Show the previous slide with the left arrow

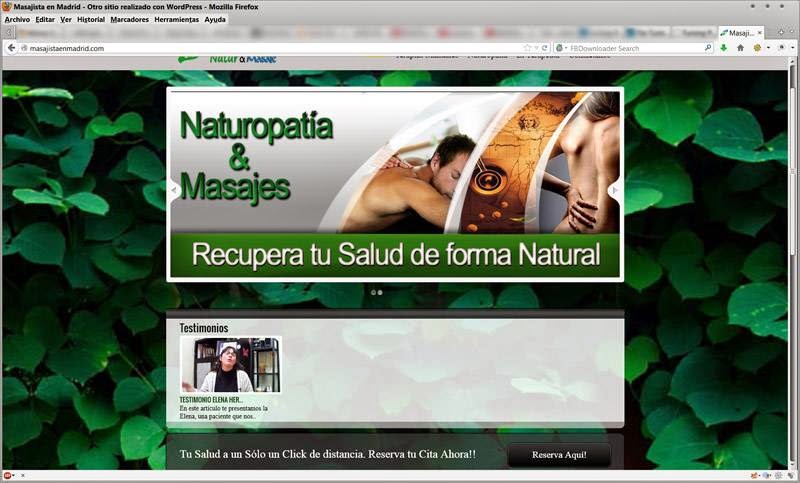[174, 190]
